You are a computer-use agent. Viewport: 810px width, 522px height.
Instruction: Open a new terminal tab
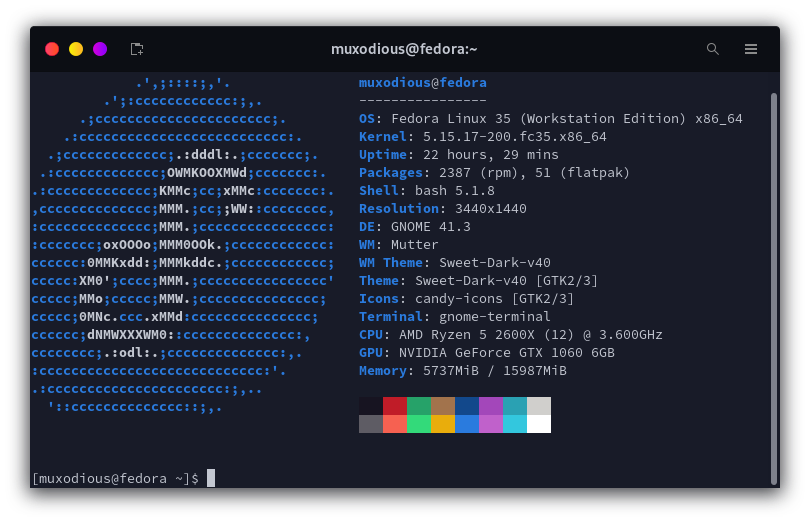[137, 49]
